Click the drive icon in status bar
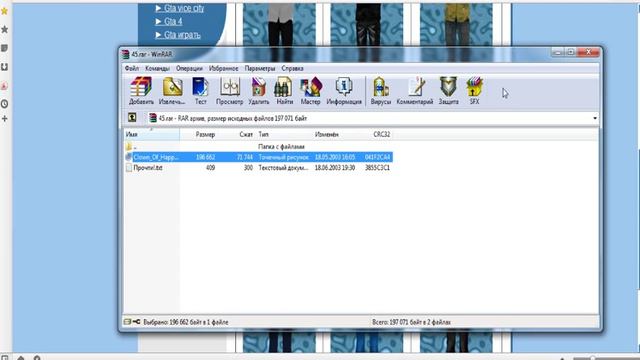The width and height of the screenshot is (640, 360). coord(127,322)
